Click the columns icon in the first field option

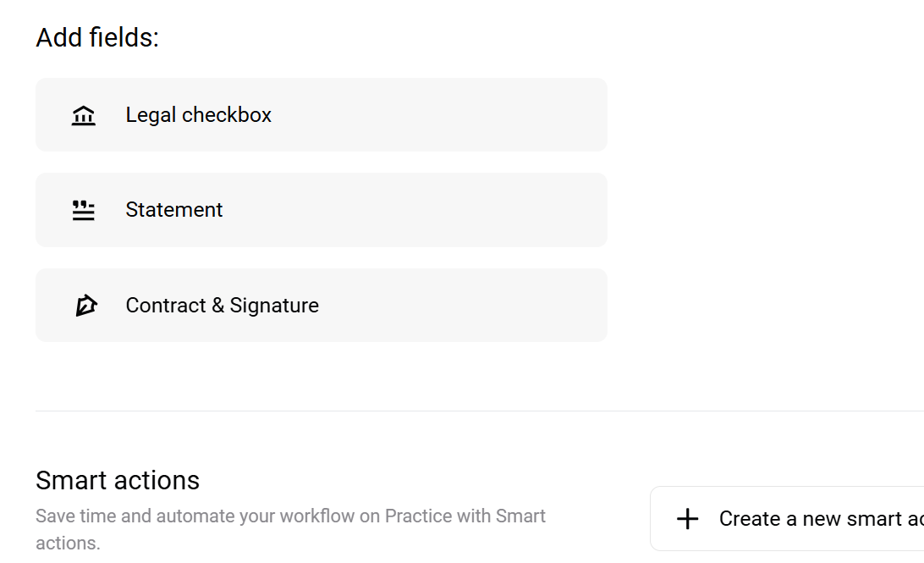(x=83, y=115)
